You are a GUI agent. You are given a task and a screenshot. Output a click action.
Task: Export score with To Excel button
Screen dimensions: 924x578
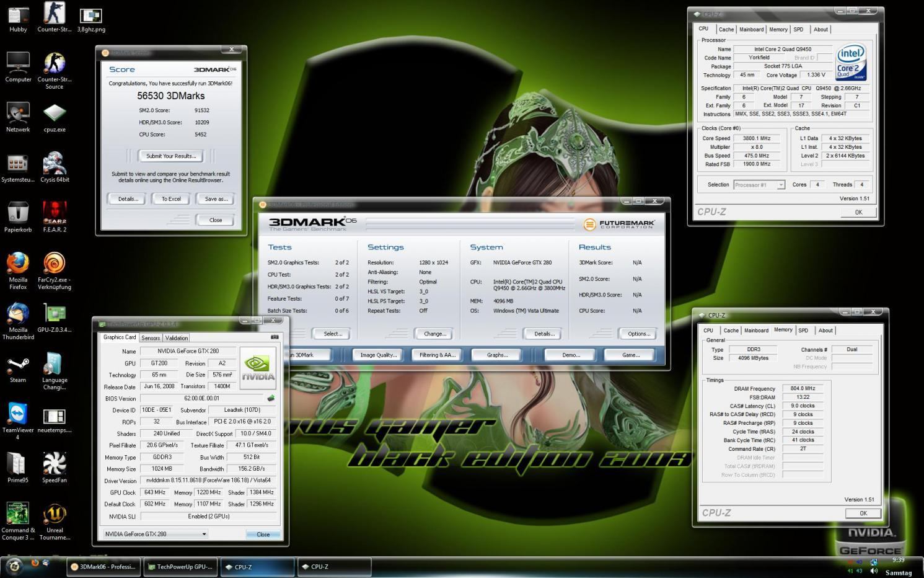point(171,199)
